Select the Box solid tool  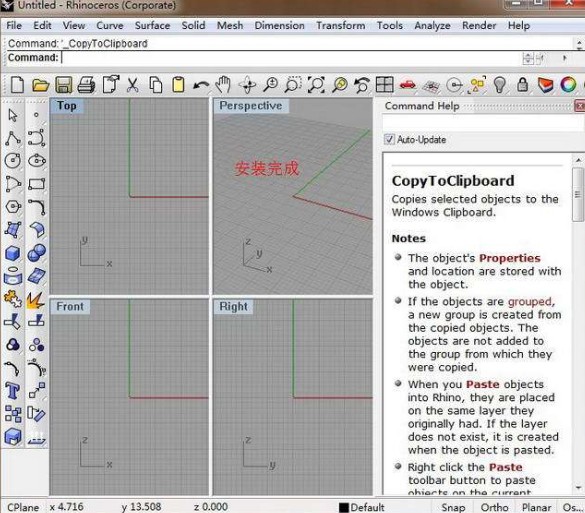[13, 253]
